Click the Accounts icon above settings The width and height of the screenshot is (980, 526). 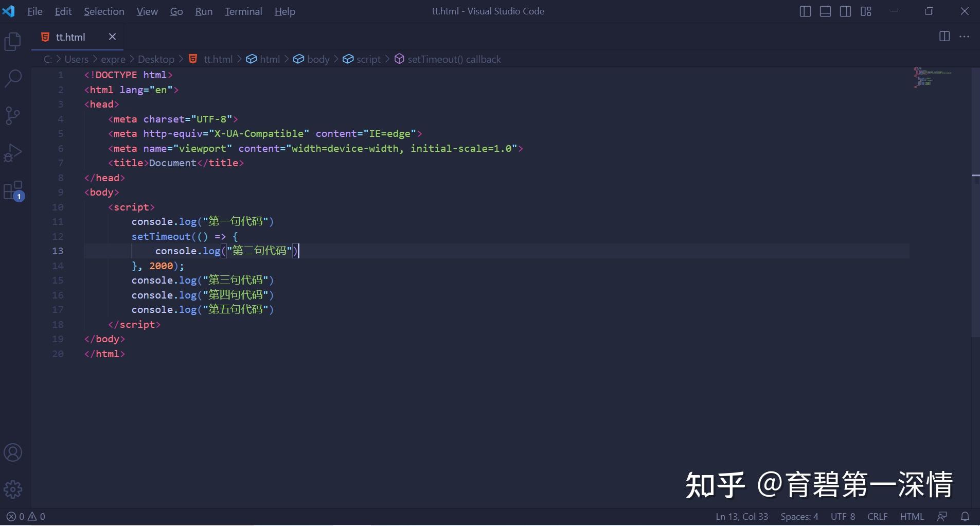[x=12, y=452]
